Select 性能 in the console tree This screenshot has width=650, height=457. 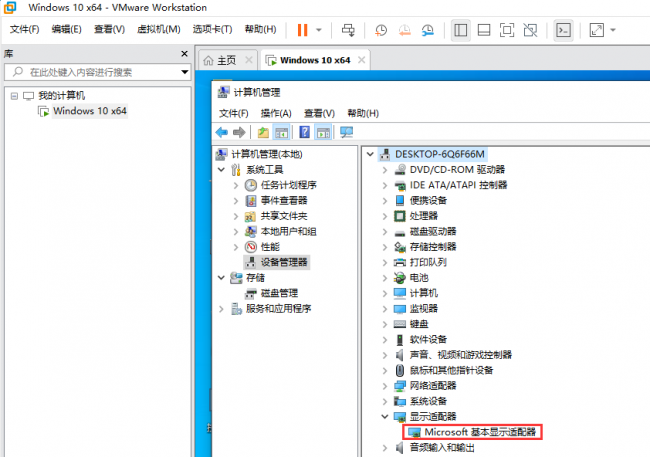pyautogui.click(x=270, y=247)
